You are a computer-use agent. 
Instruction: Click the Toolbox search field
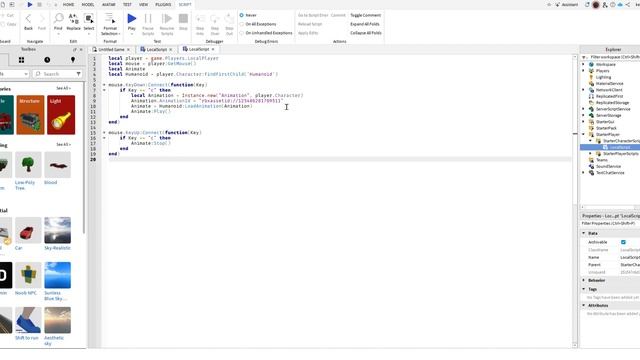click(x=57, y=74)
